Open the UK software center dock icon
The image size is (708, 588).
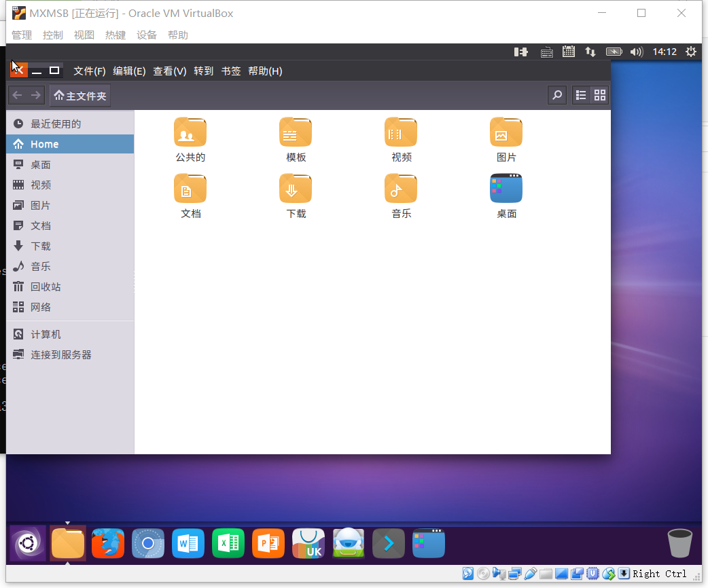click(308, 543)
